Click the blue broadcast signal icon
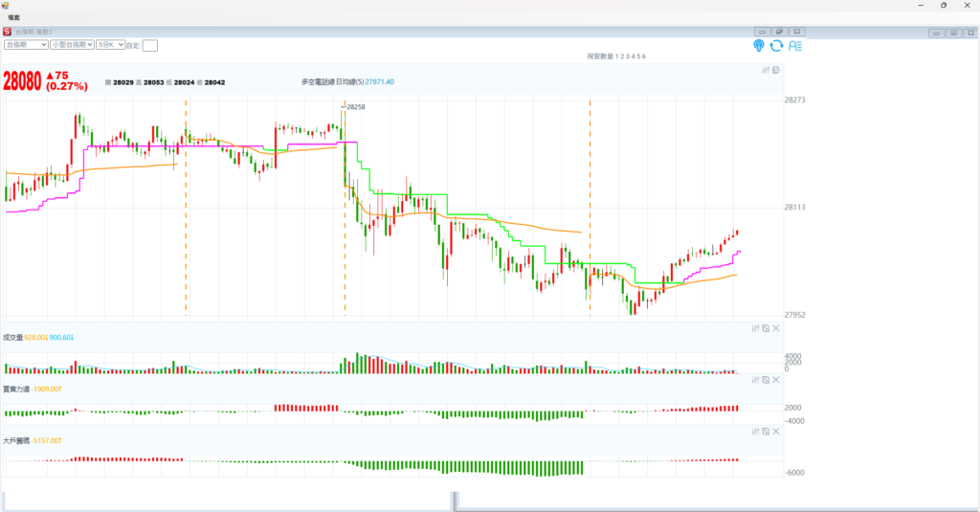 pyautogui.click(x=759, y=45)
